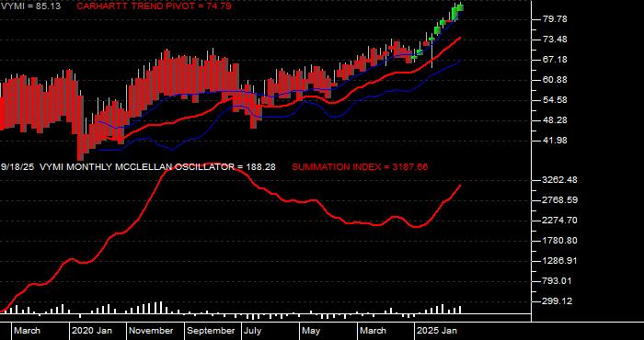The width and height of the screenshot is (644, 340).
Task: Click the July time axis label
Action: (x=252, y=331)
